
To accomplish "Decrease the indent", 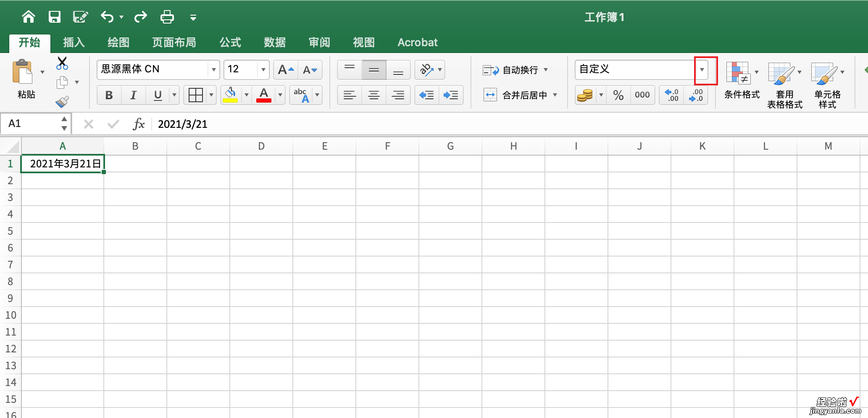I will [427, 95].
